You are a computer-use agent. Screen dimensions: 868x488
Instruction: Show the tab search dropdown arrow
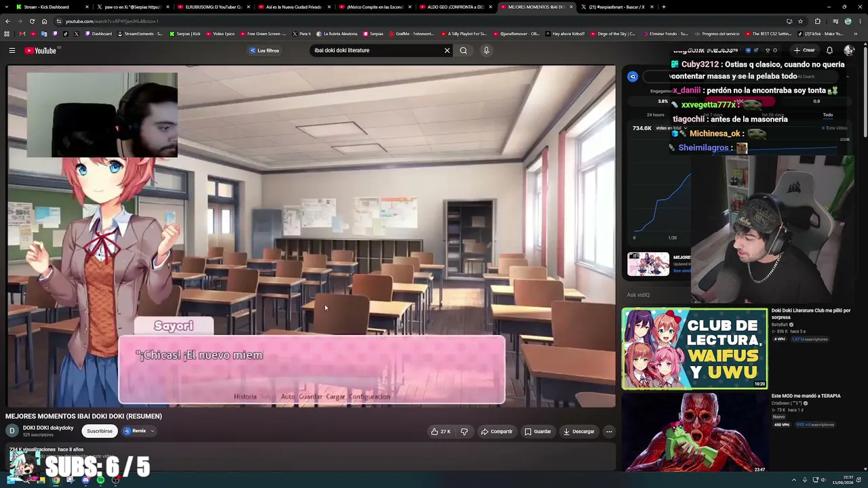7,7
